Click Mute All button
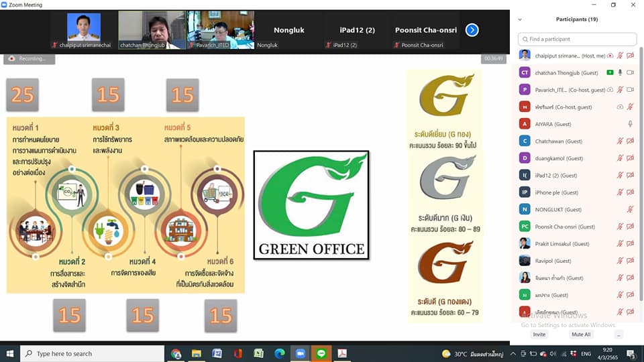Image resolution: width=644 pixels, height=362 pixels. tap(581, 335)
